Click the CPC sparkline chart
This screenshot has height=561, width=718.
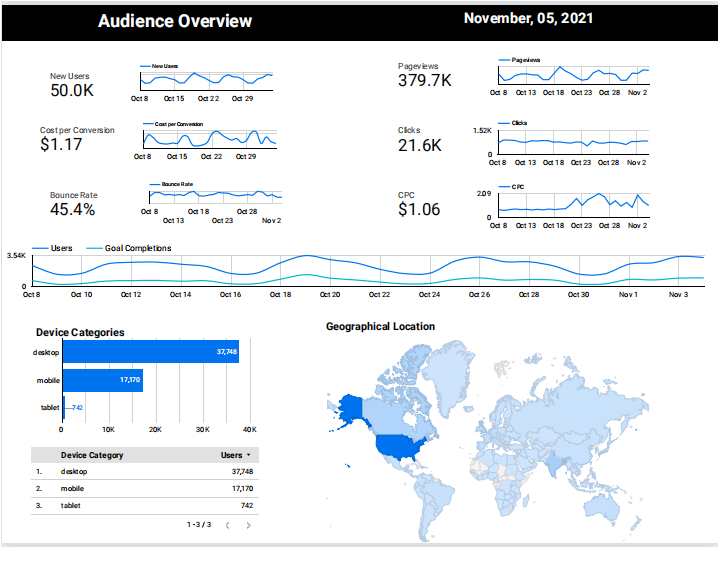(x=574, y=204)
